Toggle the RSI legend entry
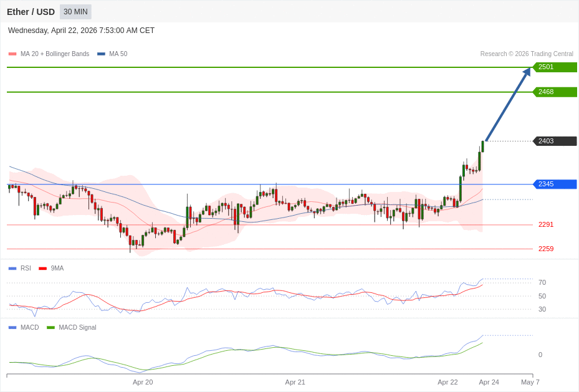This screenshot has width=579, height=392. (x=26, y=269)
